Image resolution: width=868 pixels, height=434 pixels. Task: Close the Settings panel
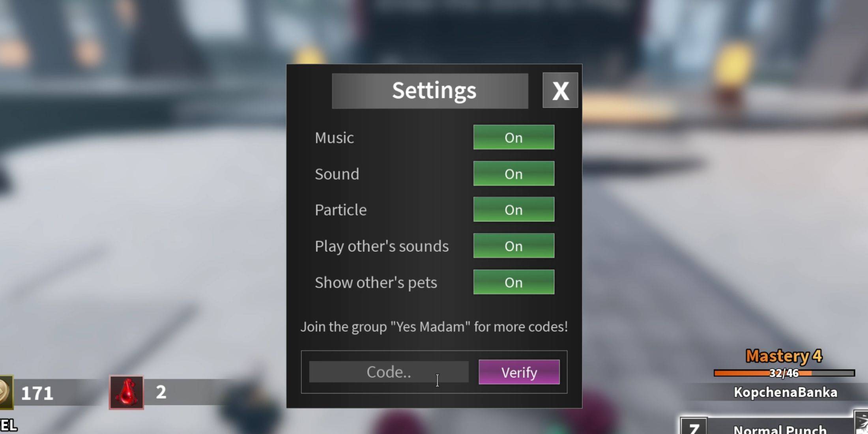[559, 90]
